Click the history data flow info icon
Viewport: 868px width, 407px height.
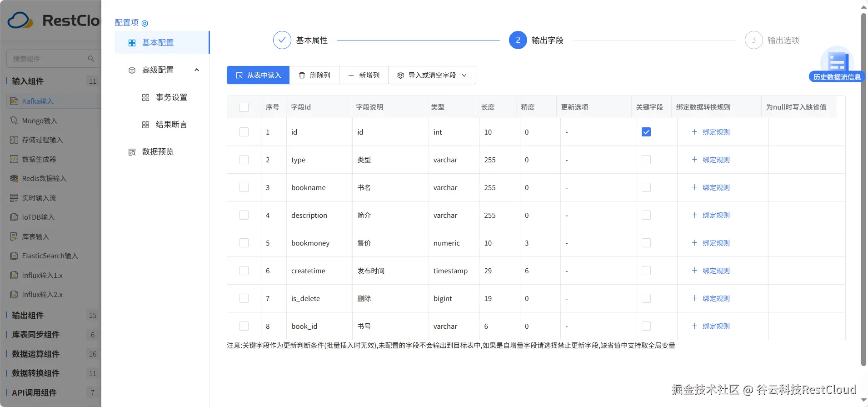(837, 63)
